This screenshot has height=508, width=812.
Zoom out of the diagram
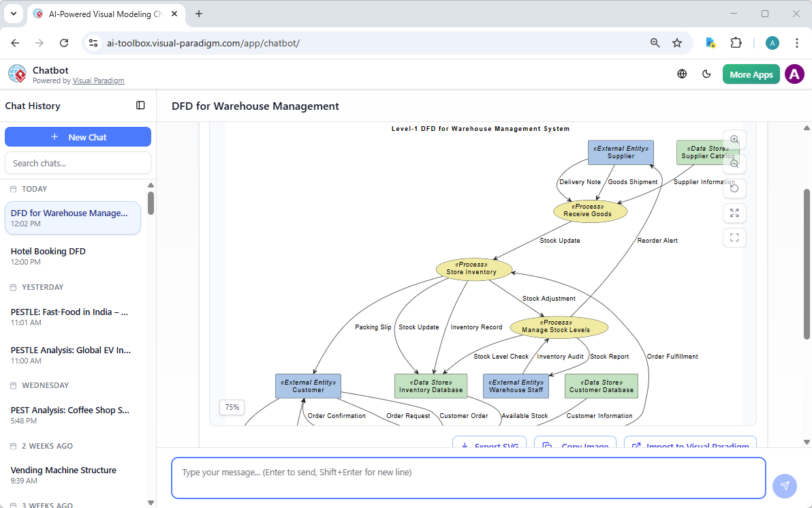tap(734, 164)
